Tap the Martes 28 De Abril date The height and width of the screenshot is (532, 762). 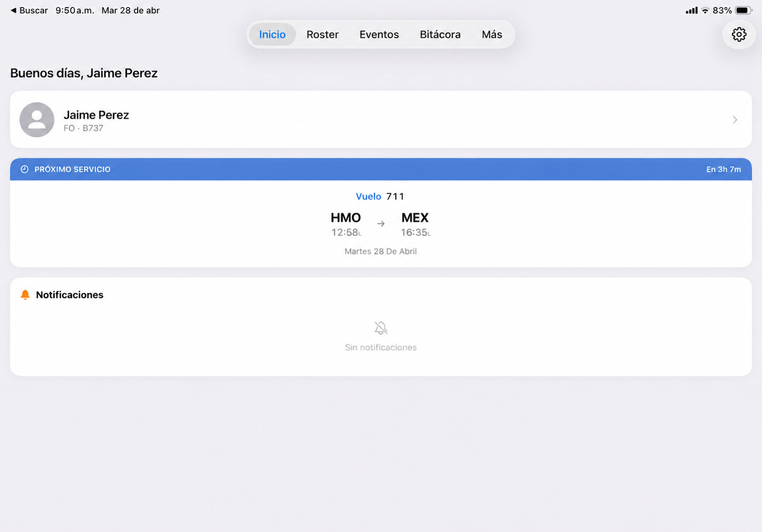(x=381, y=251)
